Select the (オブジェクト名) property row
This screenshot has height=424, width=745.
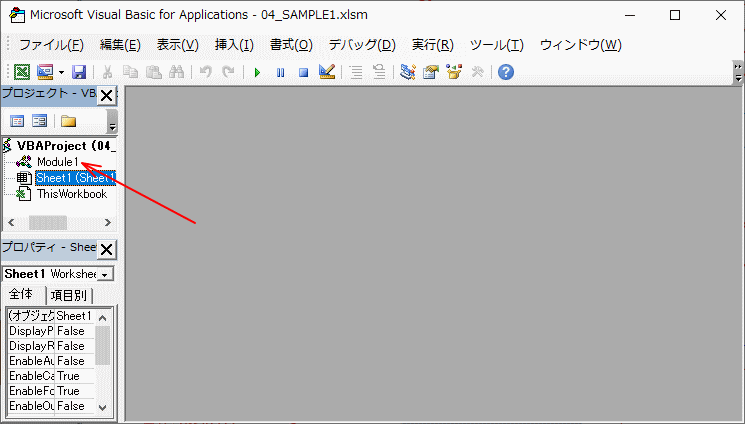tap(51, 316)
